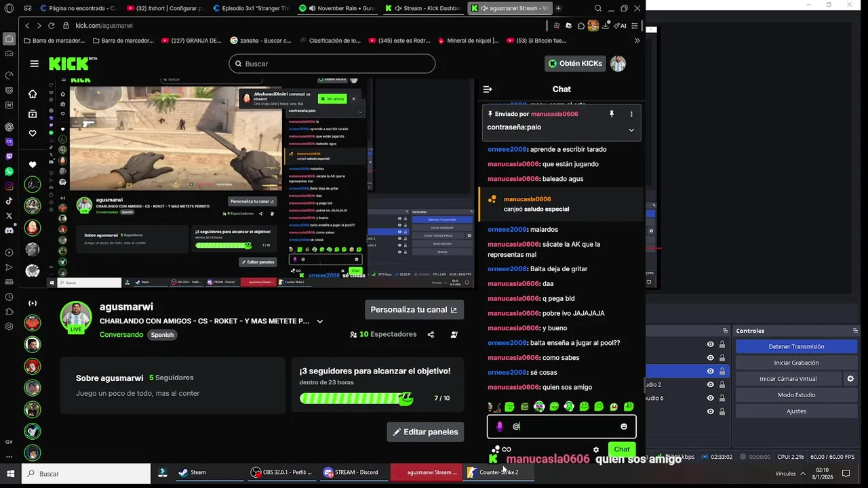Send message with the Chat button

point(622,449)
